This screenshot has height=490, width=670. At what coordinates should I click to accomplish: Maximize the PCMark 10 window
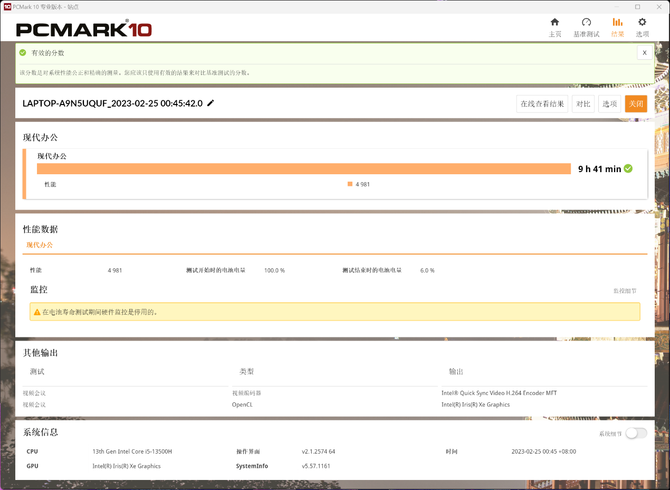coord(638,6)
